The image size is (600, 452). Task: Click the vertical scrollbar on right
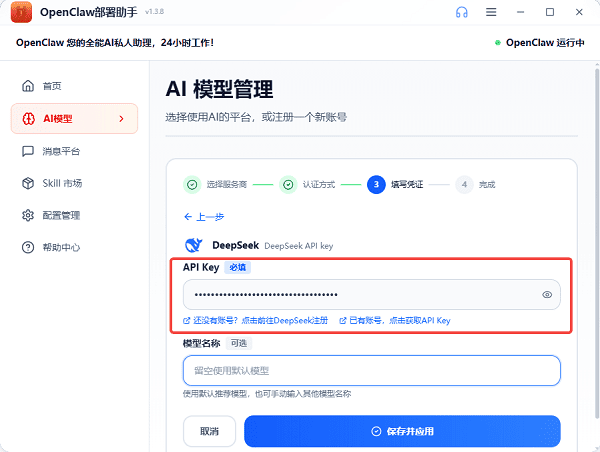597,243
